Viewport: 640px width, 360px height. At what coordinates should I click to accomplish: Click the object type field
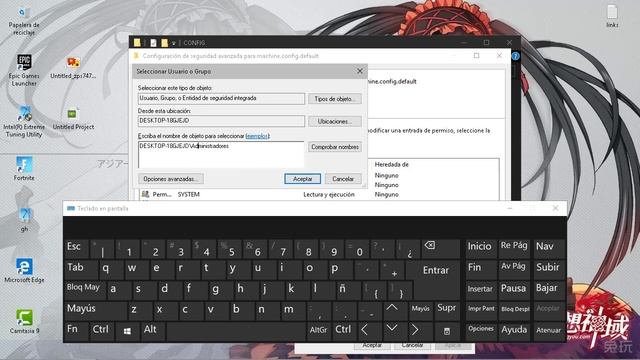(221, 98)
